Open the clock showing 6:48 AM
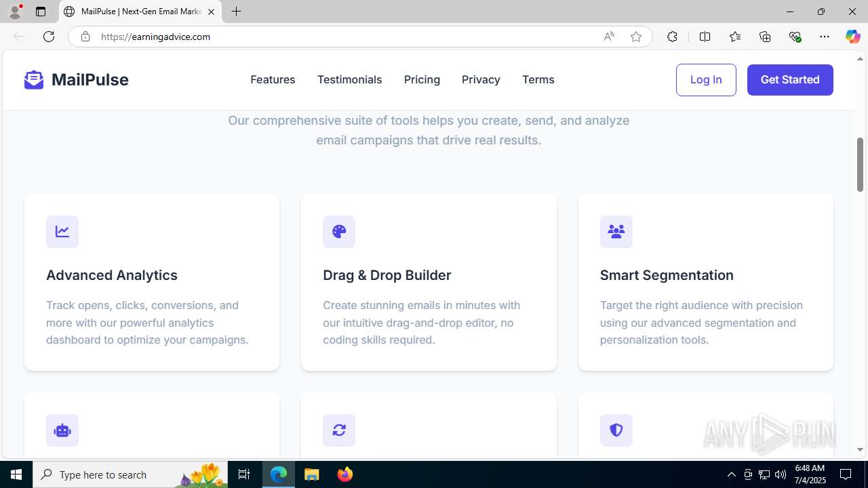This screenshot has width=868, height=488. tap(810, 474)
